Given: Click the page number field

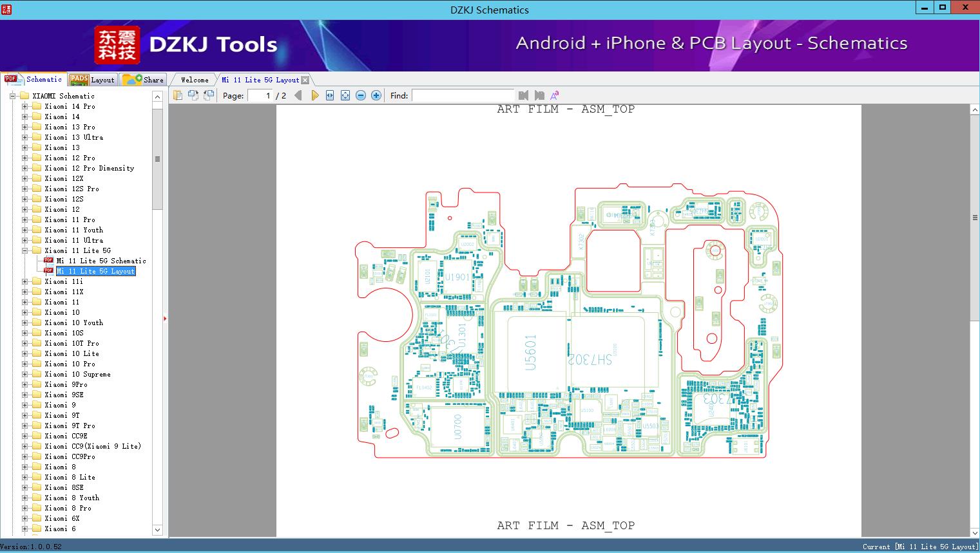Looking at the screenshot, I should (260, 95).
